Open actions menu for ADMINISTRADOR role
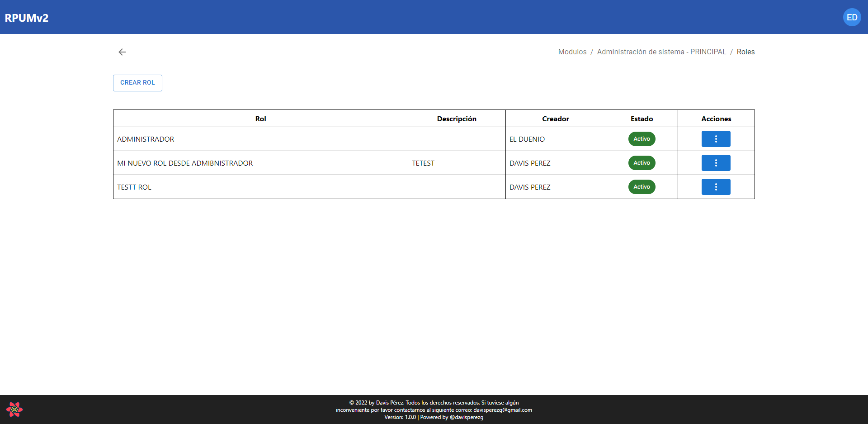 click(716, 139)
